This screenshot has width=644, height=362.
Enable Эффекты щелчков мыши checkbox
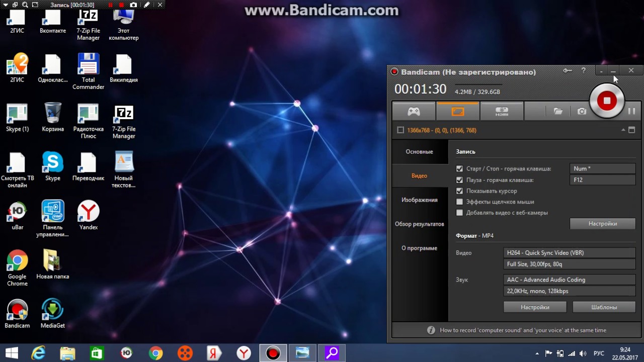459,202
